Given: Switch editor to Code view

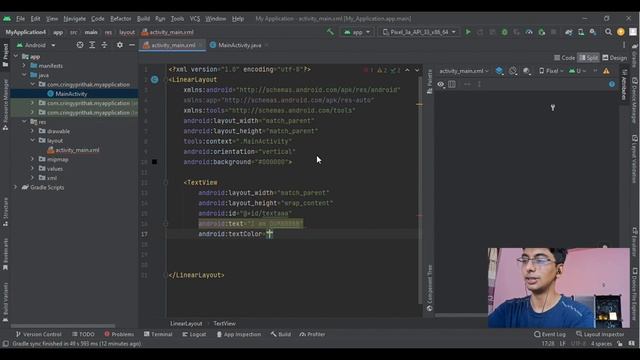Looking at the screenshot, I should (x=564, y=58).
